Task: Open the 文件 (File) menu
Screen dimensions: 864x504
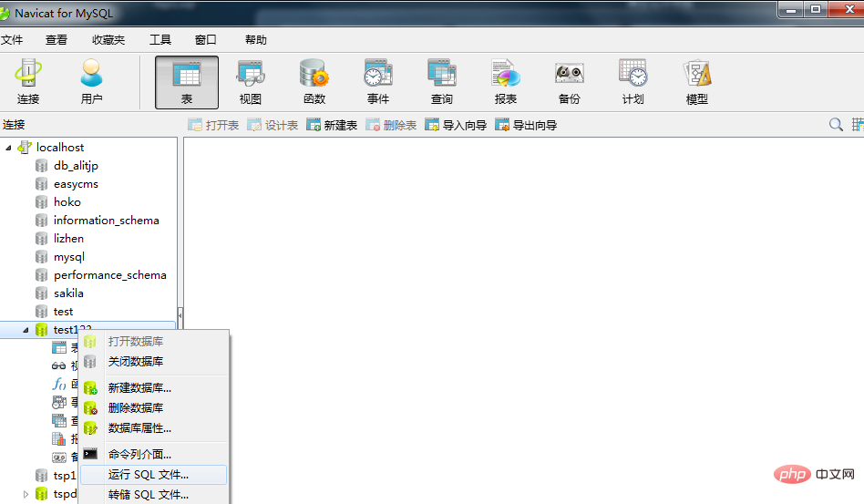Action: pos(12,40)
